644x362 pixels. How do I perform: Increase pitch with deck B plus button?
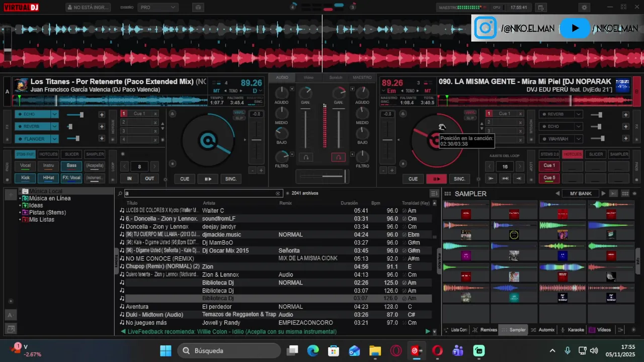pos(392,170)
